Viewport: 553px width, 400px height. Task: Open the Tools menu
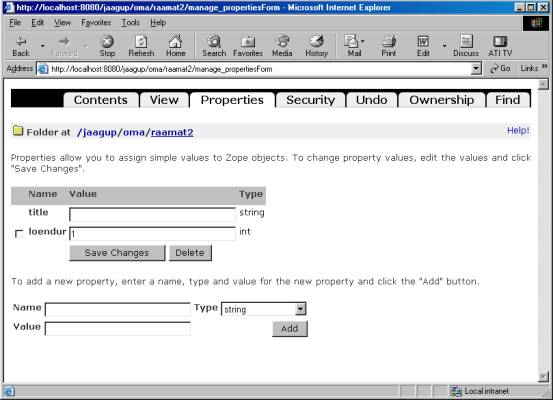pyautogui.click(x=130, y=23)
